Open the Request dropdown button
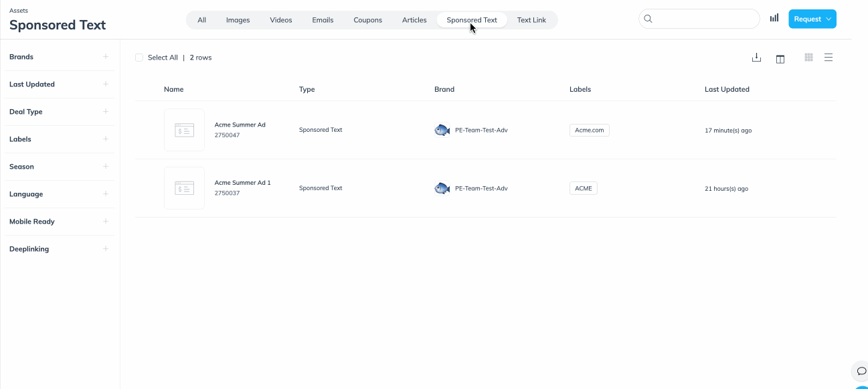 point(812,19)
